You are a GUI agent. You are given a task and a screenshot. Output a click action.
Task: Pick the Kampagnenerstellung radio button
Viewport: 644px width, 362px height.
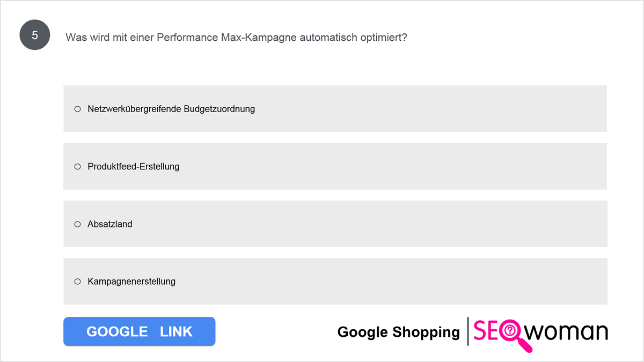[77, 281]
